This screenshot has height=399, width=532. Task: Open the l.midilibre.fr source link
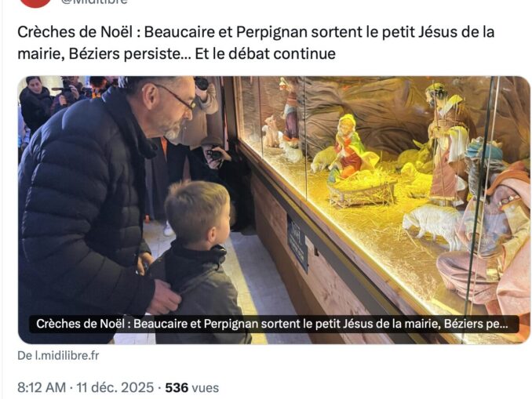(x=58, y=356)
